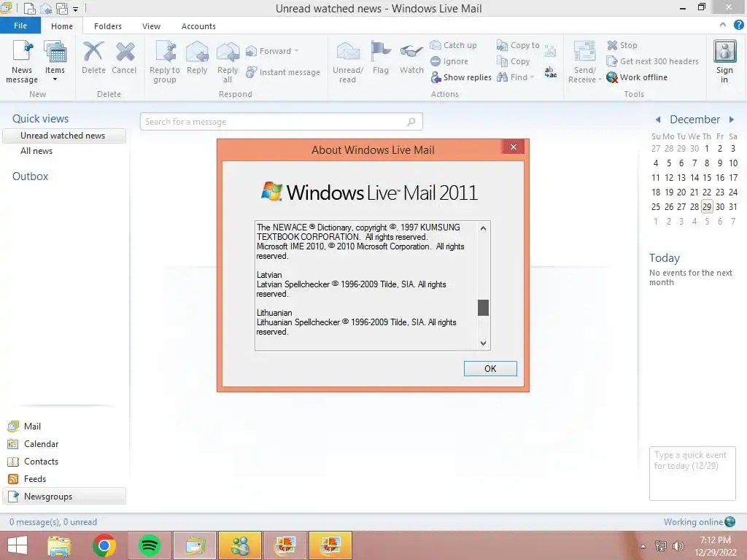Click the Catch up action
Viewport: 747px width, 560px height.
coord(453,45)
